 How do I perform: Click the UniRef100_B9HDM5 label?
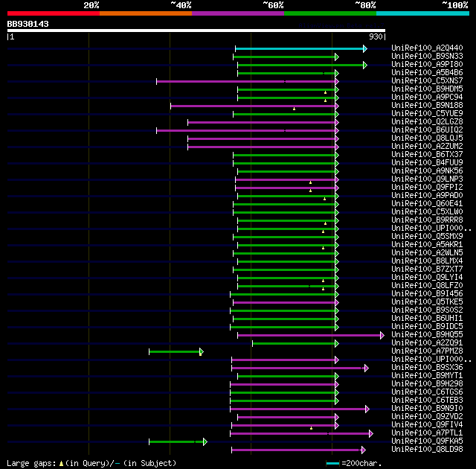[x=427, y=89]
